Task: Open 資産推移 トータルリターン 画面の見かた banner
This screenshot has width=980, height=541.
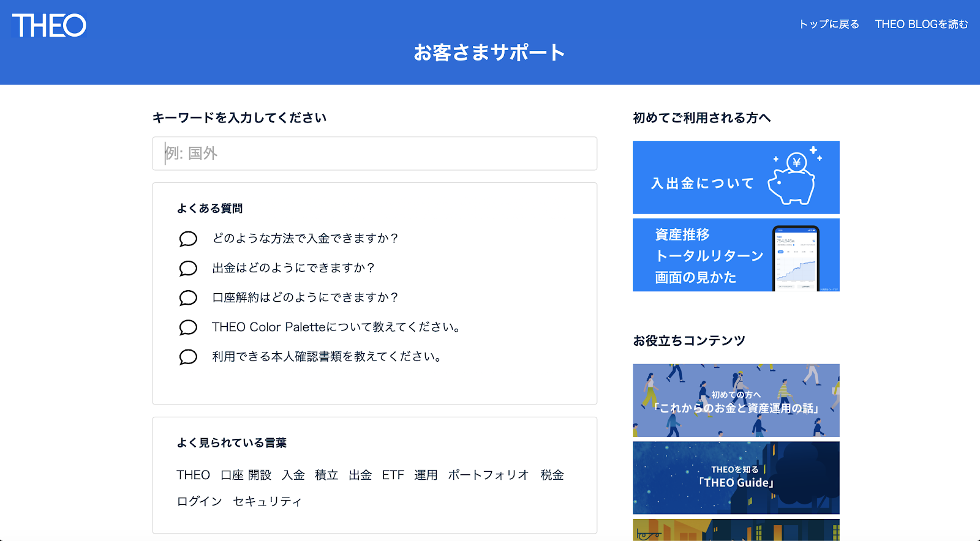Action: click(x=736, y=255)
